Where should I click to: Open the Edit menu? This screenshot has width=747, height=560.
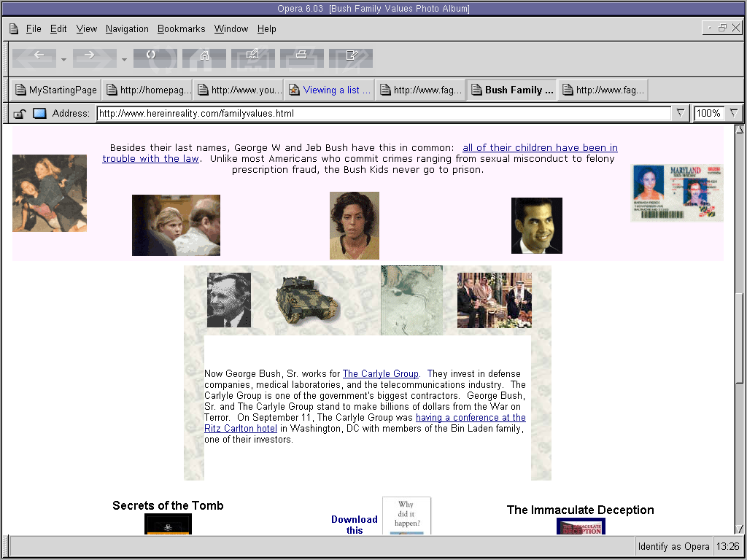pos(58,29)
